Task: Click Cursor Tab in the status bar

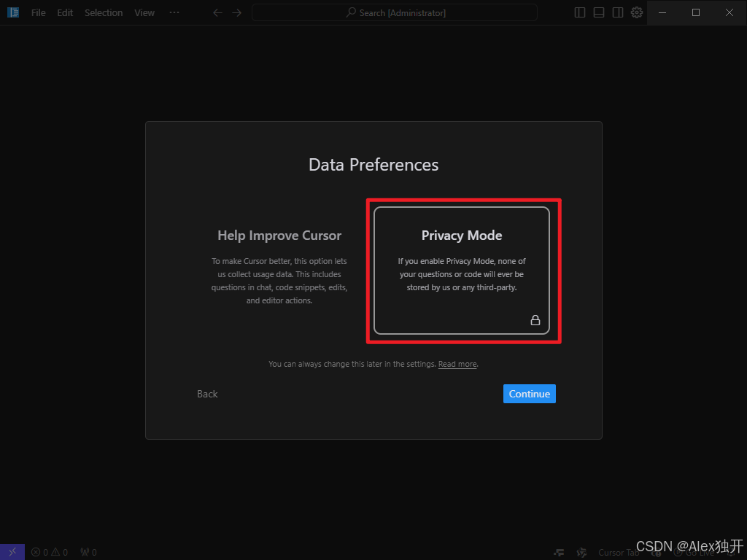Action: click(618, 553)
